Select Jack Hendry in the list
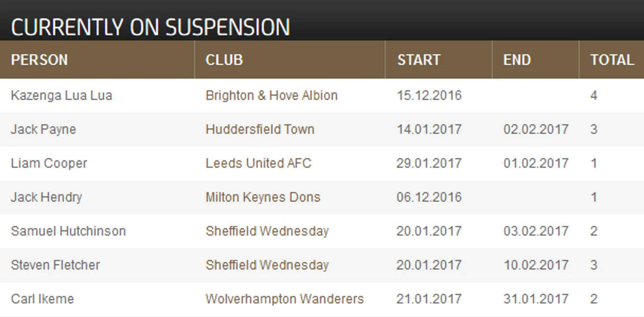644x317 pixels. click(x=46, y=197)
